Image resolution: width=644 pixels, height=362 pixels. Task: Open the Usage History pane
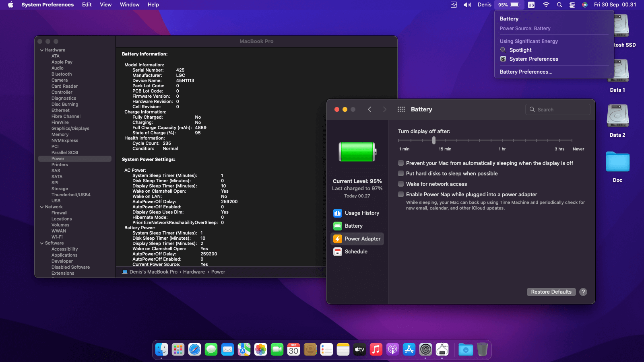coord(357,213)
